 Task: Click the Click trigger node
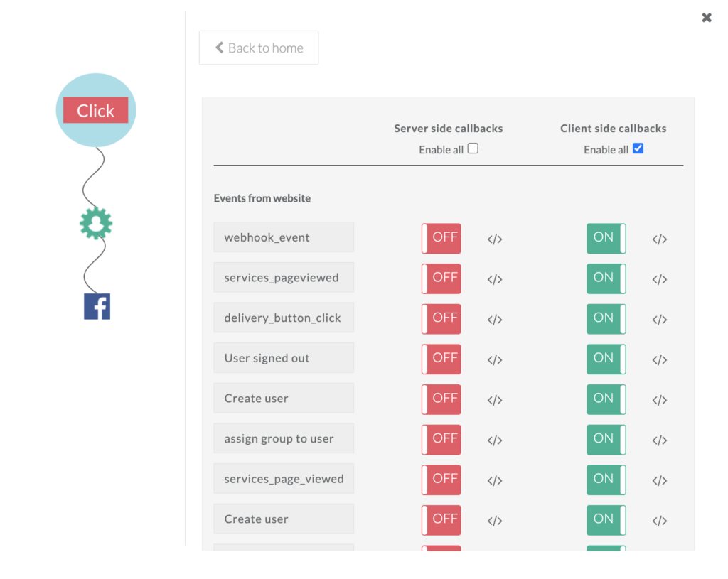tap(95, 110)
